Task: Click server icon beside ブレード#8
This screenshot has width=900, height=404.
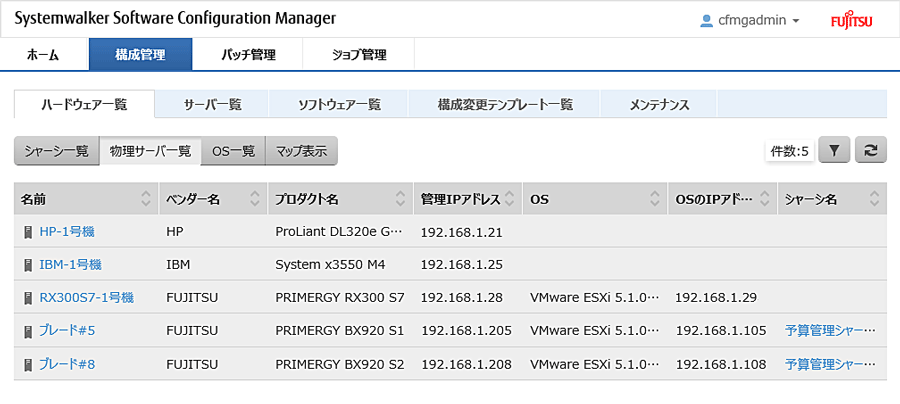Action: pyautogui.click(x=27, y=364)
